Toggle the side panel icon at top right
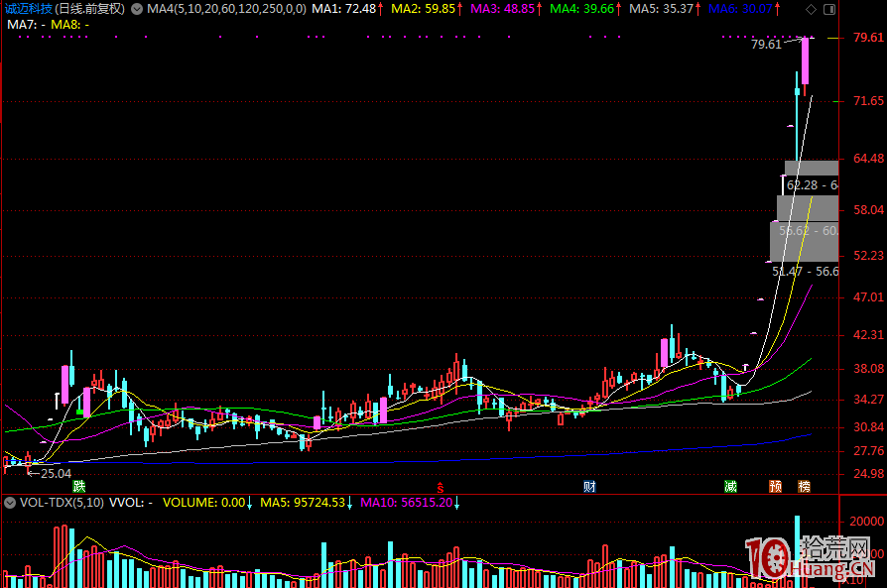This screenshot has height=588, width=887. (829, 9)
